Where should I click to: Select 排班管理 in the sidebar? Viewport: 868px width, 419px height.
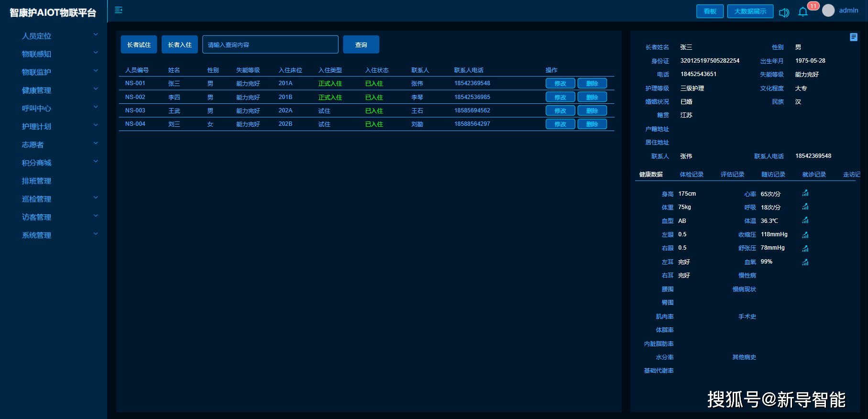[37, 181]
